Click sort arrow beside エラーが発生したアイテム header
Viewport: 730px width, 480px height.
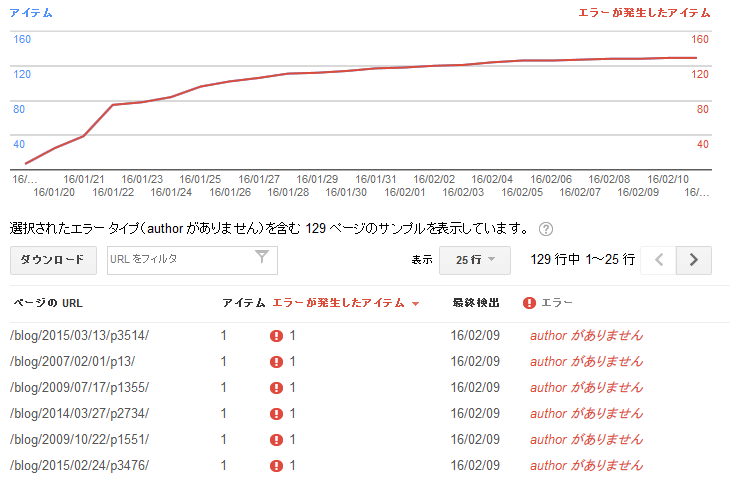pyautogui.click(x=415, y=304)
